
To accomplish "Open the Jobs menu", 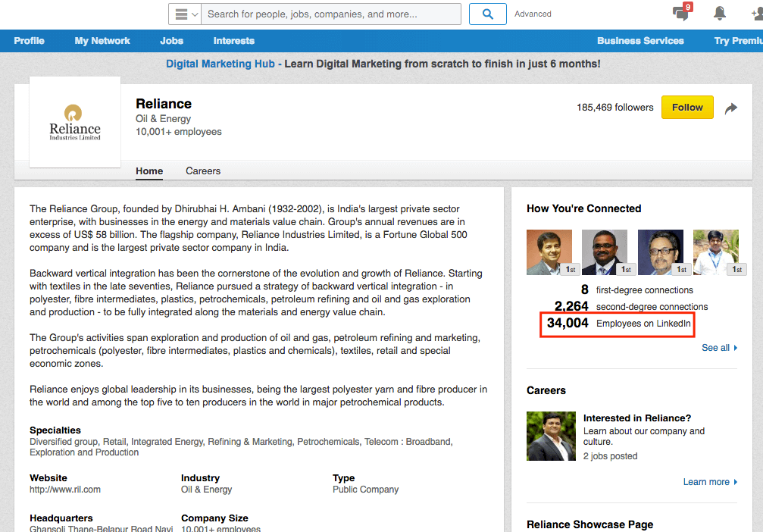I will coord(172,41).
